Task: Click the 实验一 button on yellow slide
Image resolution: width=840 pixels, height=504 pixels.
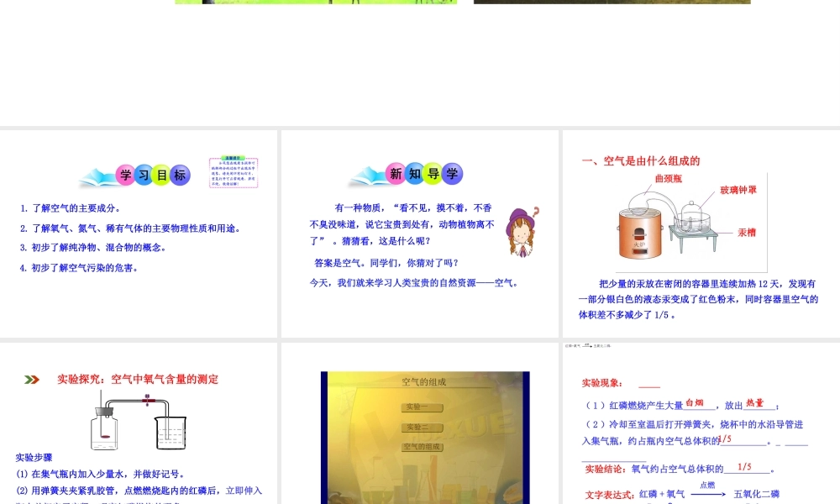Action: pos(423,407)
